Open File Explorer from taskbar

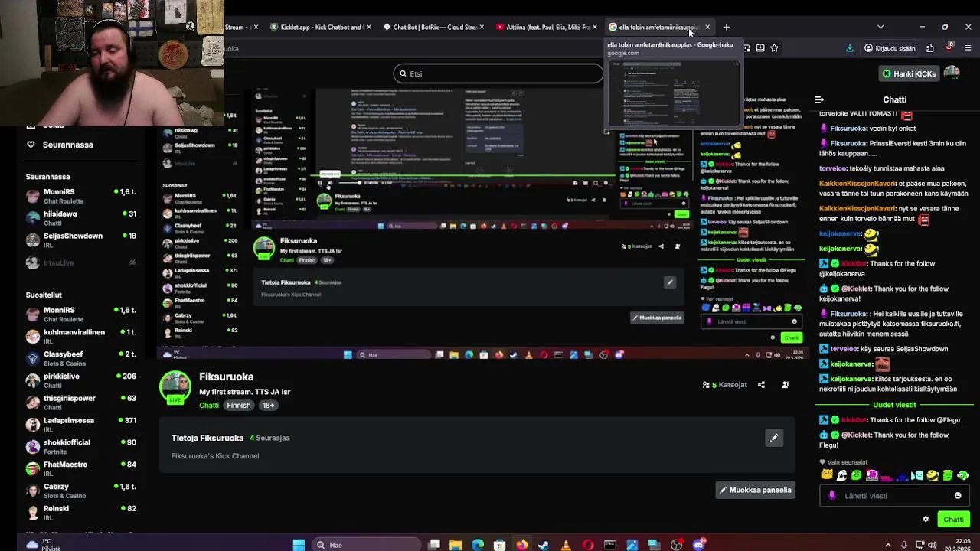pyautogui.click(x=456, y=545)
